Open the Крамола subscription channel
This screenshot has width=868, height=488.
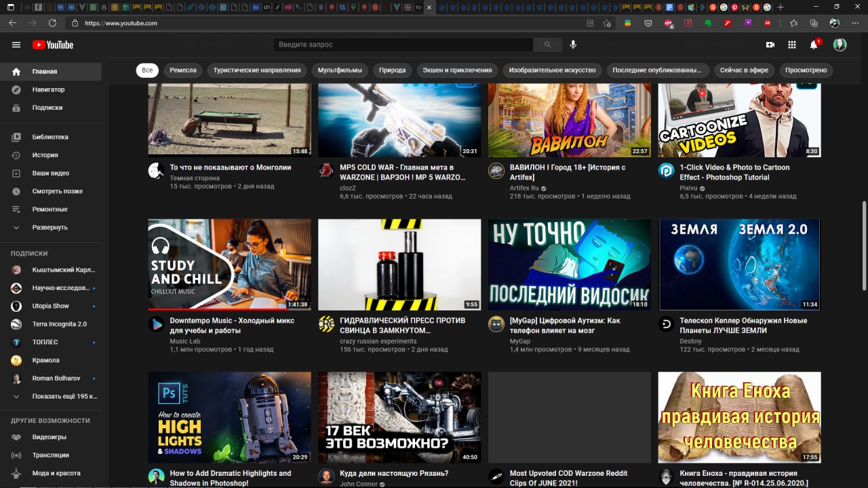[x=51, y=360]
